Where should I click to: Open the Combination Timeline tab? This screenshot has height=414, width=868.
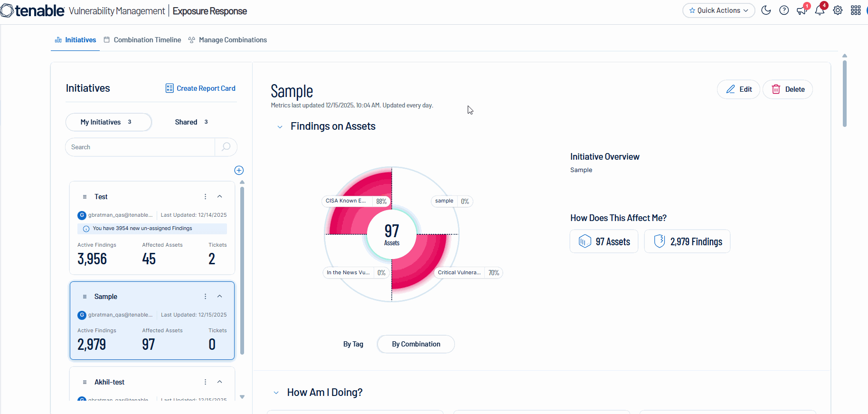(142, 40)
